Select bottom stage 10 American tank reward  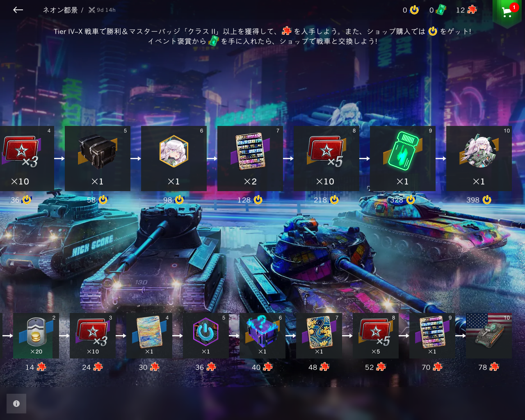coord(489,336)
